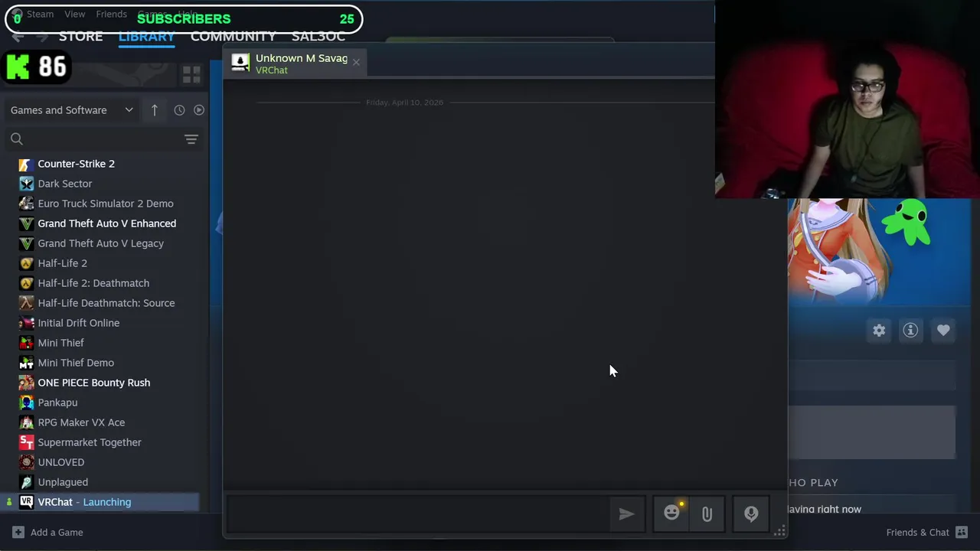Switch library to grid view icon
Image resolution: width=980 pixels, height=551 pixels.
coord(191,74)
